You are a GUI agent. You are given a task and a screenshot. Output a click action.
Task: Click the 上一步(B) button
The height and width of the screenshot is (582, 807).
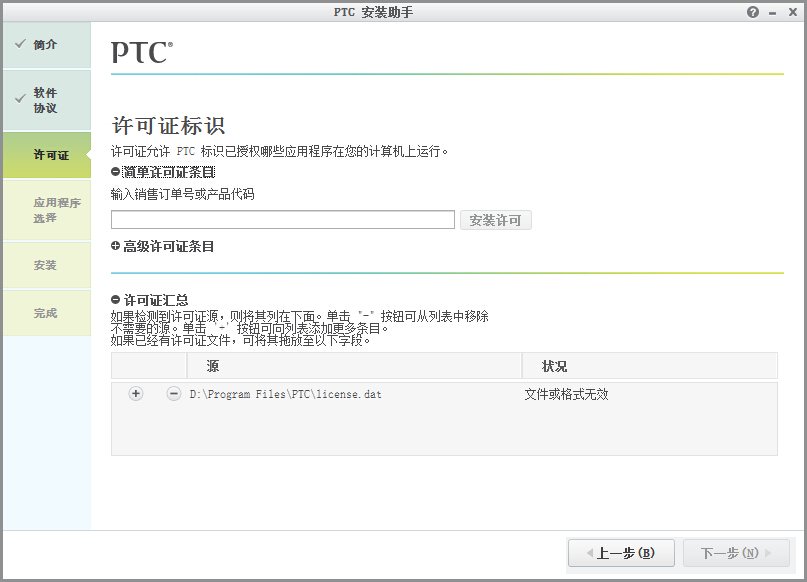pos(621,553)
